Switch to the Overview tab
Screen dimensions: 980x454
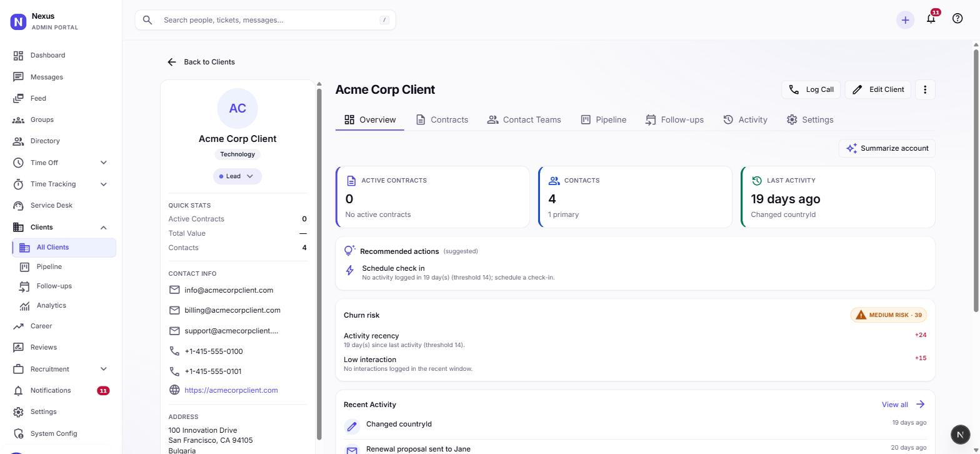[370, 119]
